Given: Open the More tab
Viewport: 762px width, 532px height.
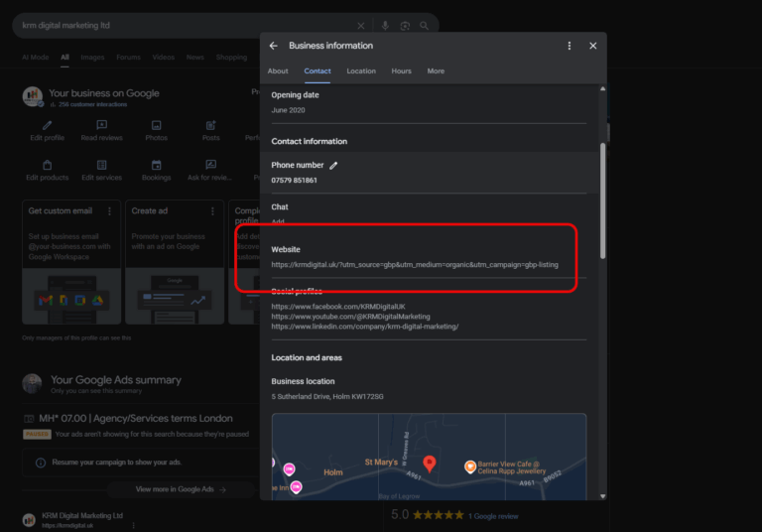Looking at the screenshot, I should tap(436, 71).
